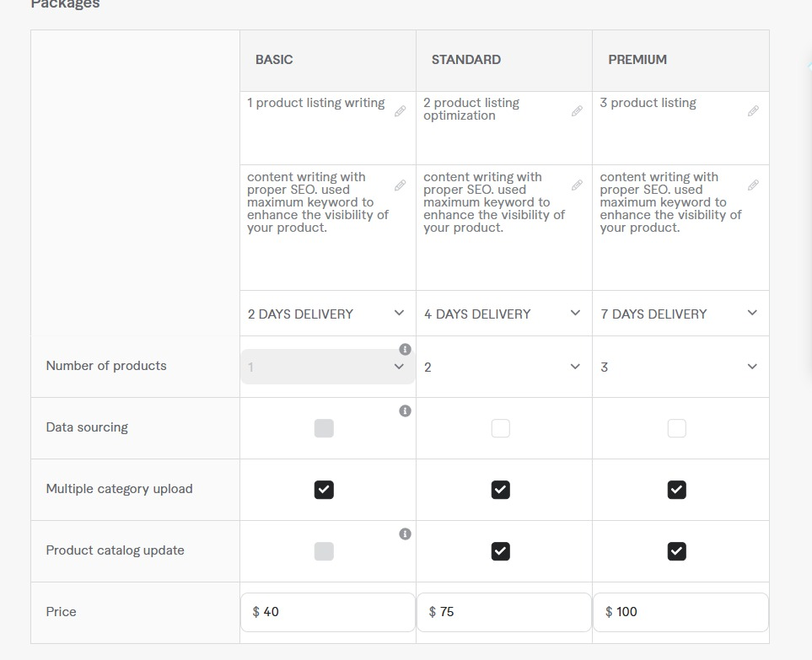
Task: Edit the Premium package title pencil icon
Action: [x=753, y=111]
